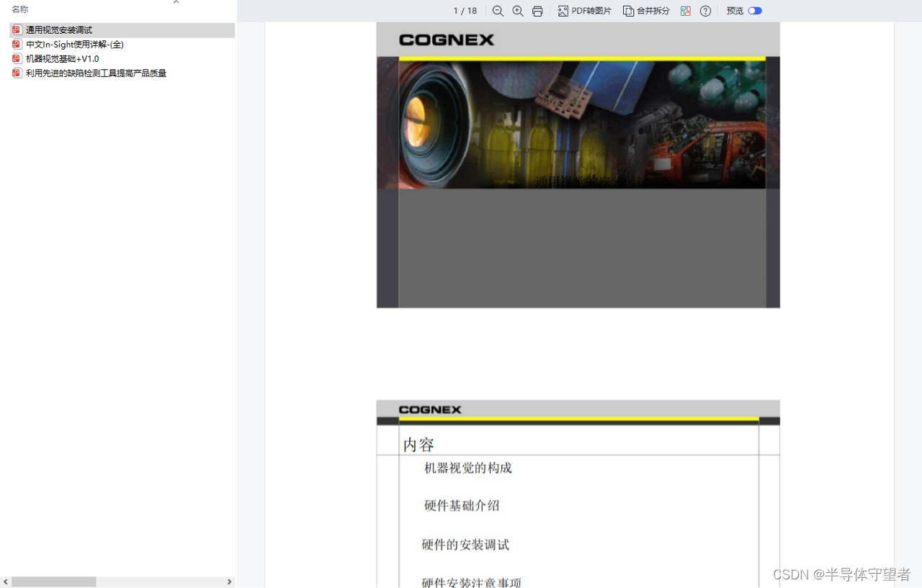The image size is (922, 588).
Task: Click the page indicator 1 / 18
Action: click(x=465, y=11)
